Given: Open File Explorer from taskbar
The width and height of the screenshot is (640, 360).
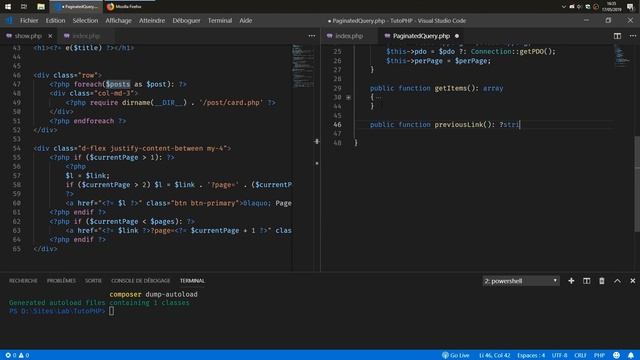Looking at the screenshot, I should 40,7.
